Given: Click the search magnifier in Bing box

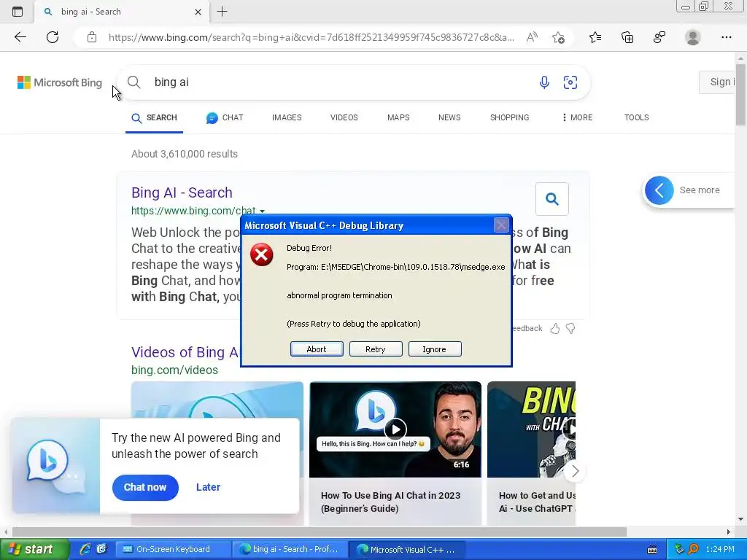Looking at the screenshot, I should click(x=134, y=82).
